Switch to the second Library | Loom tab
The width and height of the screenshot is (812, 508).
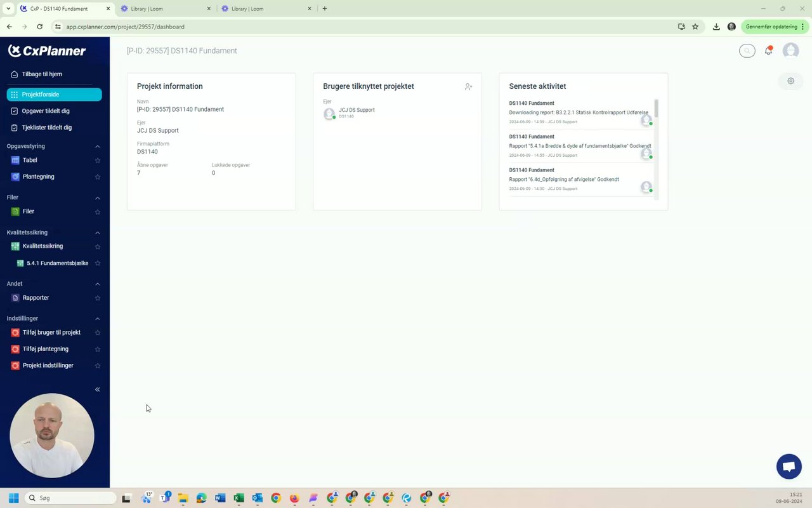pos(266,9)
